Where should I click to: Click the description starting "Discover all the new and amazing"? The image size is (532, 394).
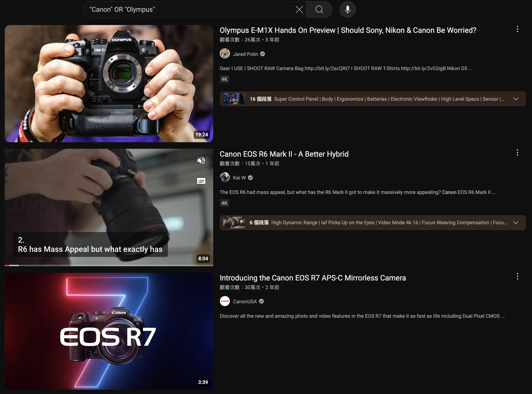click(362, 316)
